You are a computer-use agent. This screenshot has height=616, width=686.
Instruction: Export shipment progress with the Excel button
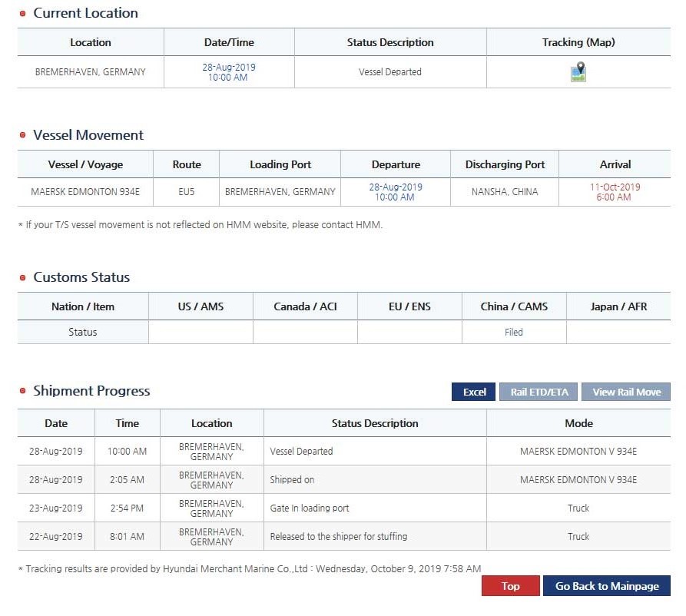[473, 392]
